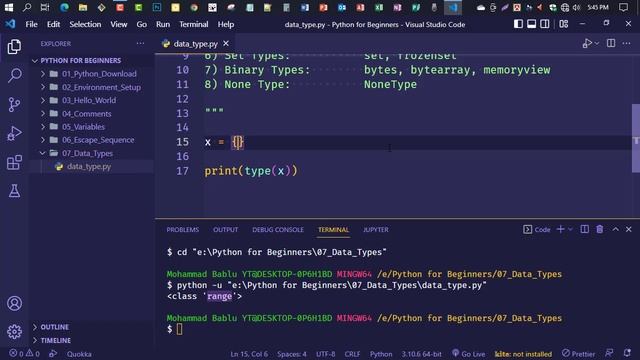This screenshot has height=360, width=640.
Task: Click Quokka in the status bar
Action: (79, 354)
